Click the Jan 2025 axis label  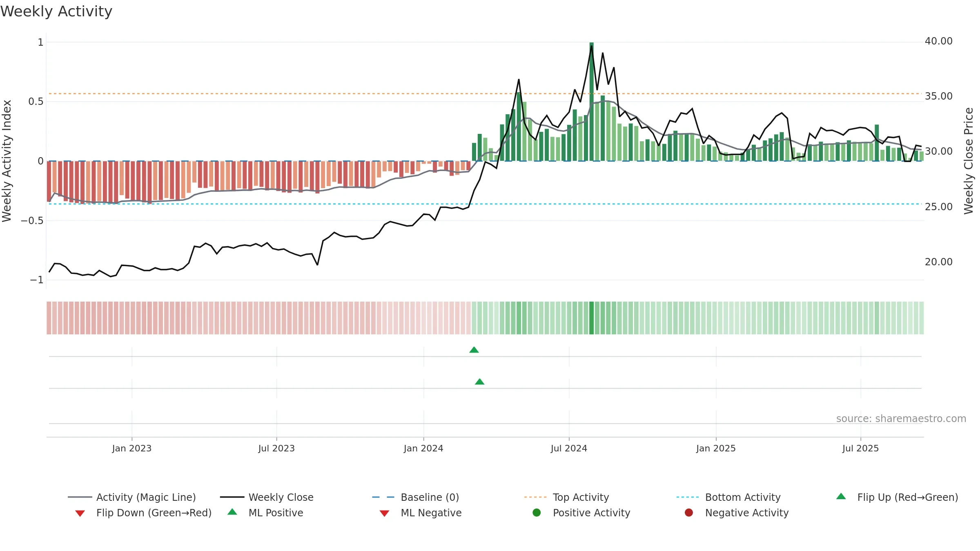(716, 448)
